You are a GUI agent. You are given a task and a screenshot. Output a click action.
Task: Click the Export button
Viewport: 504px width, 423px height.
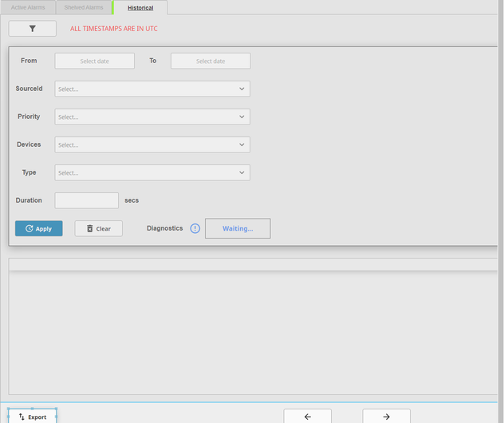(33, 416)
